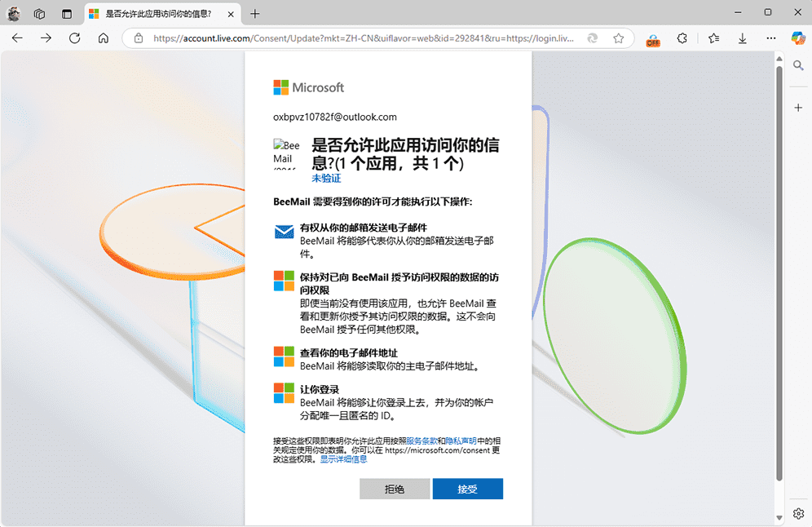
Task: Click the address bar sync icon
Action: click(x=593, y=38)
